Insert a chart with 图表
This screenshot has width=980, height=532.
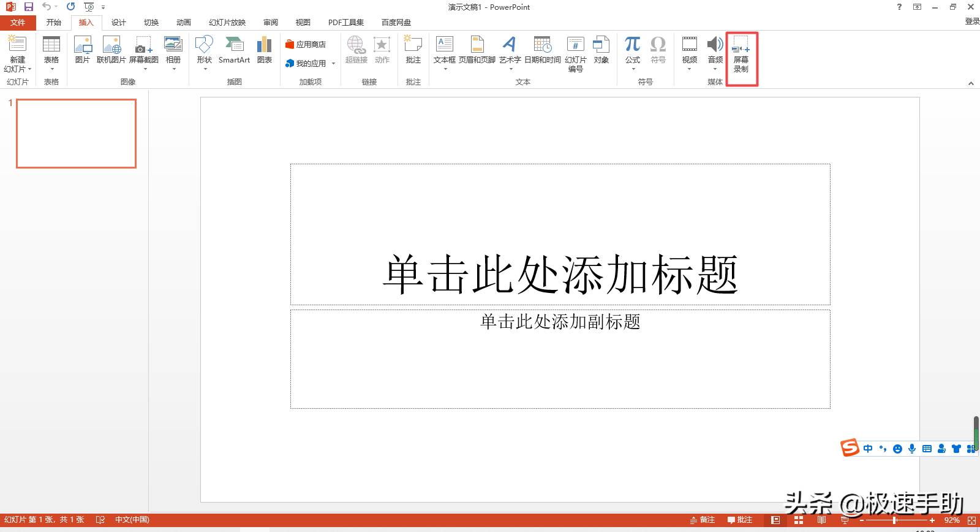click(x=265, y=50)
